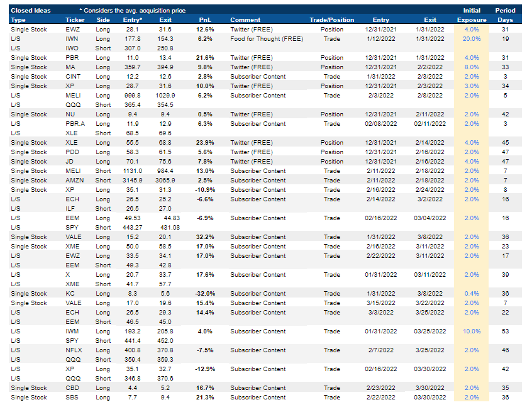
Task: Click the 'Closed Ideas' table title
Action: coord(31,11)
